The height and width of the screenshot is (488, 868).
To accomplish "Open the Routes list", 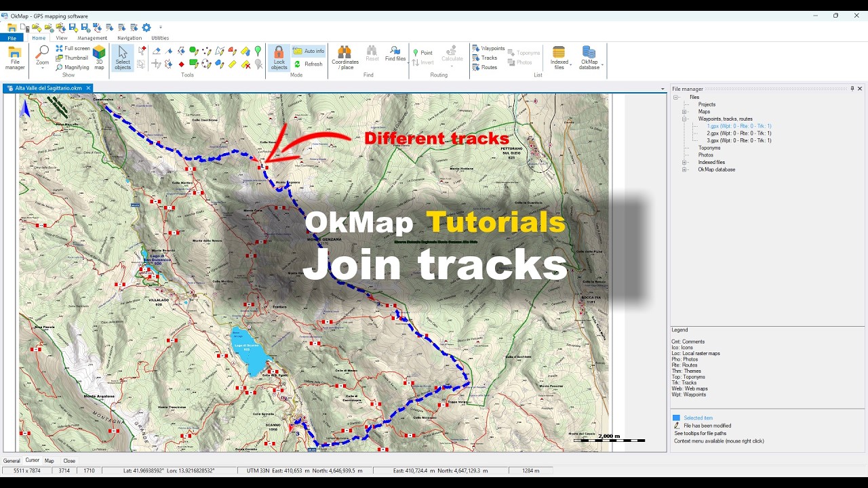I will [485, 67].
